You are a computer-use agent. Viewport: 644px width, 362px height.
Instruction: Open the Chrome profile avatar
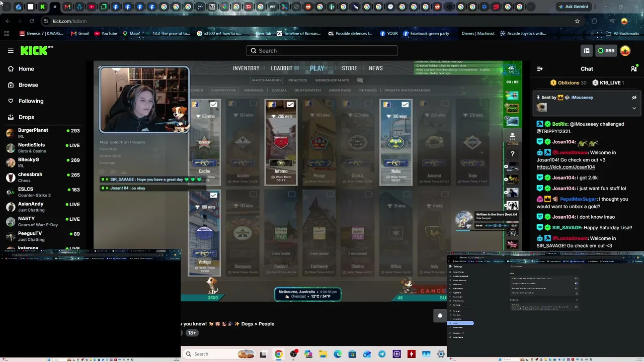624,21
